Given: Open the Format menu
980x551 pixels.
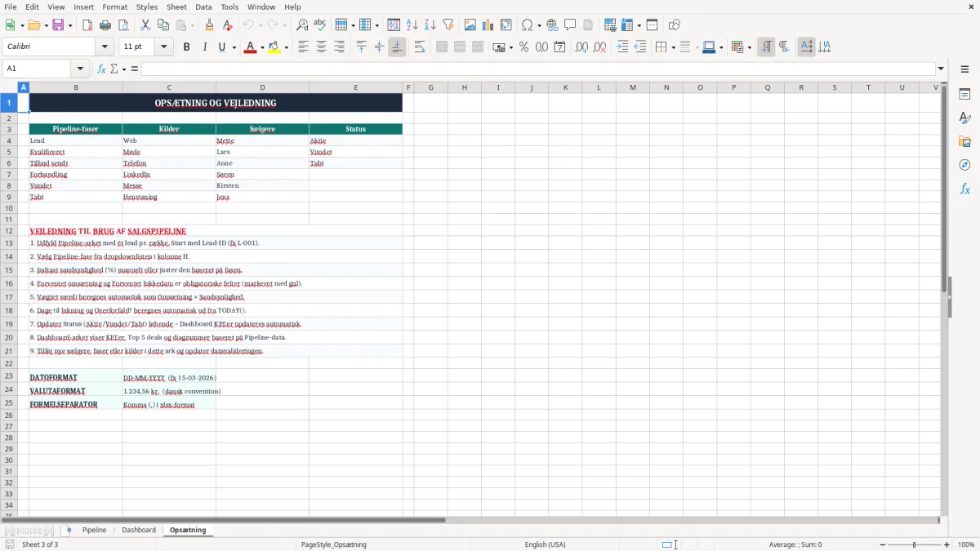Looking at the screenshot, I should tap(115, 7).
